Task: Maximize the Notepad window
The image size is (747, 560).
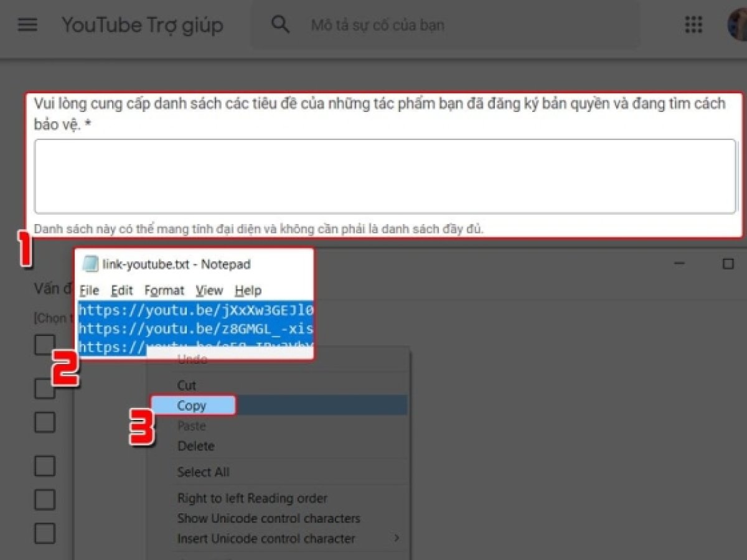Action: [x=728, y=264]
